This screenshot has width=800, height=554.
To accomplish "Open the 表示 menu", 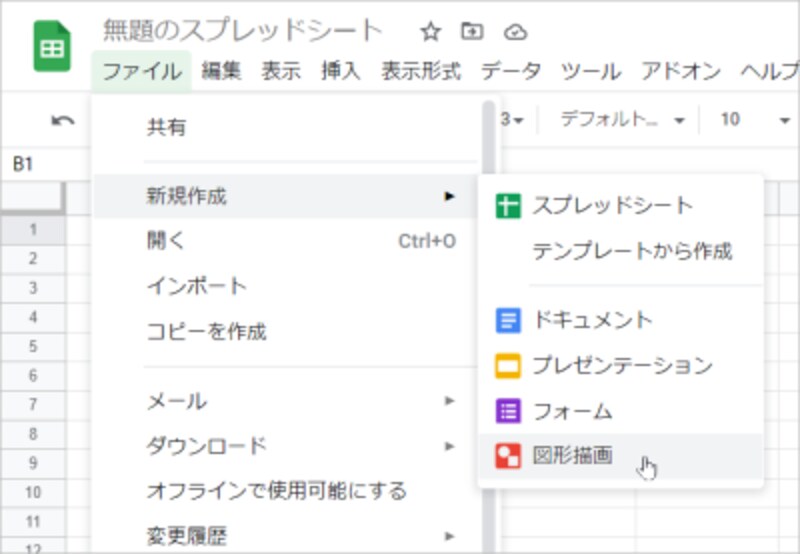I will tap(281, 71).
